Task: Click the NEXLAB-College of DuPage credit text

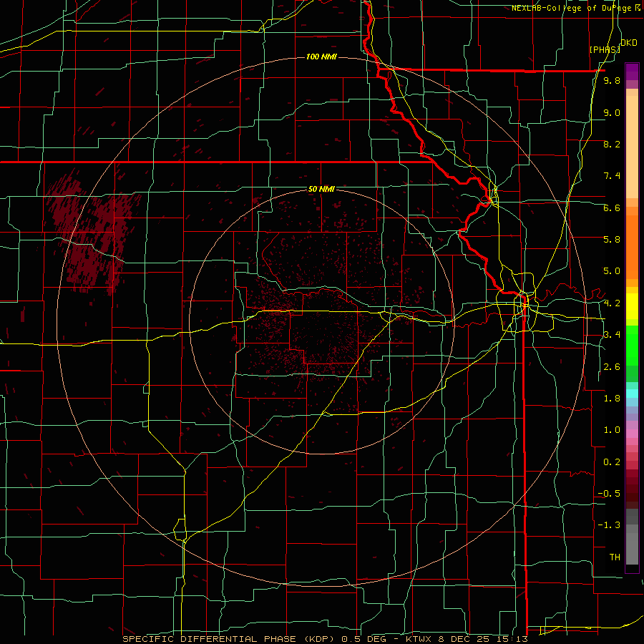Action: pos(572,8)
